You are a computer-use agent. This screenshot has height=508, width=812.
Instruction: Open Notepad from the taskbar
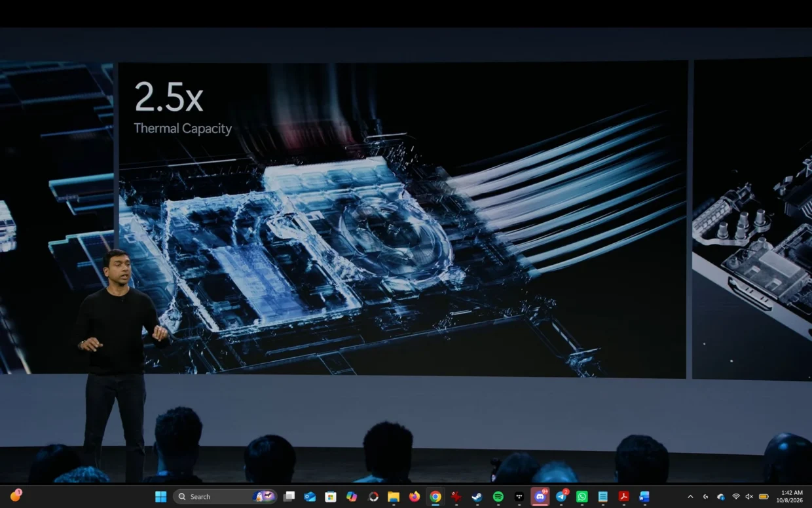click(603, 497)
